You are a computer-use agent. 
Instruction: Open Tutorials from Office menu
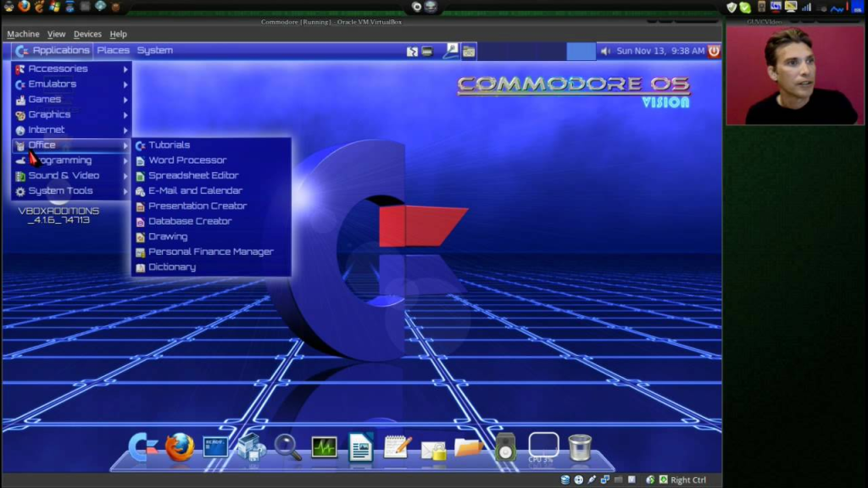(x=211, y=145)
